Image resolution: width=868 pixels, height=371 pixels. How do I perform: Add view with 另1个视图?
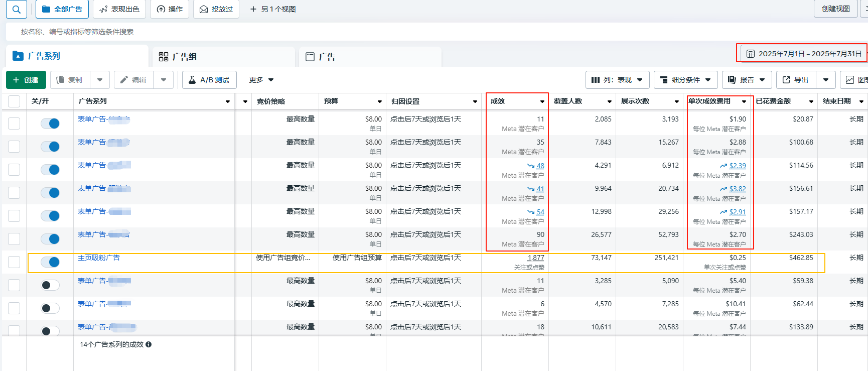273,9
